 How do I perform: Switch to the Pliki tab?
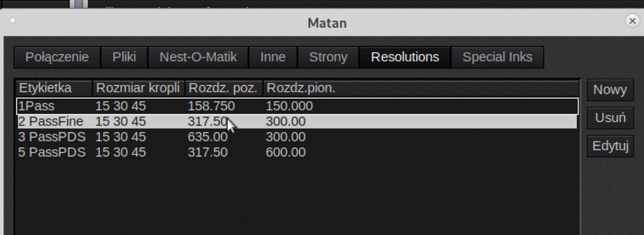click(124, 57)
